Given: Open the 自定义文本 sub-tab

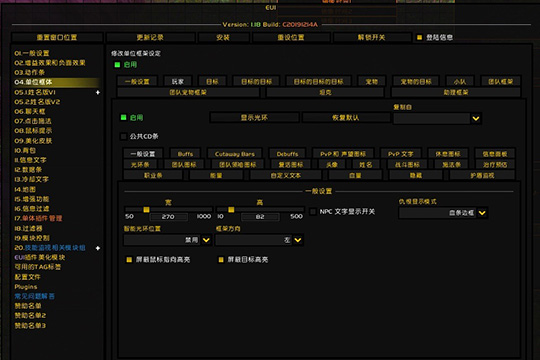Looking at the screenshot, I should click(285, 175).
